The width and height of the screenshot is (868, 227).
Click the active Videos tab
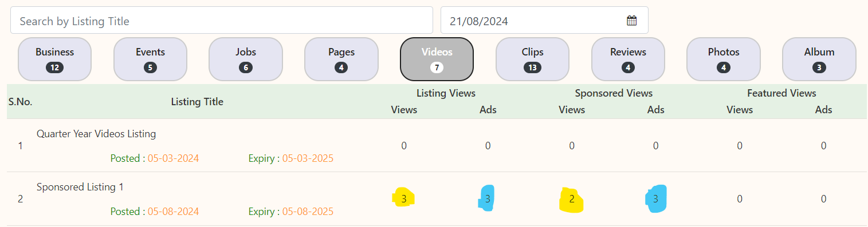437,59
